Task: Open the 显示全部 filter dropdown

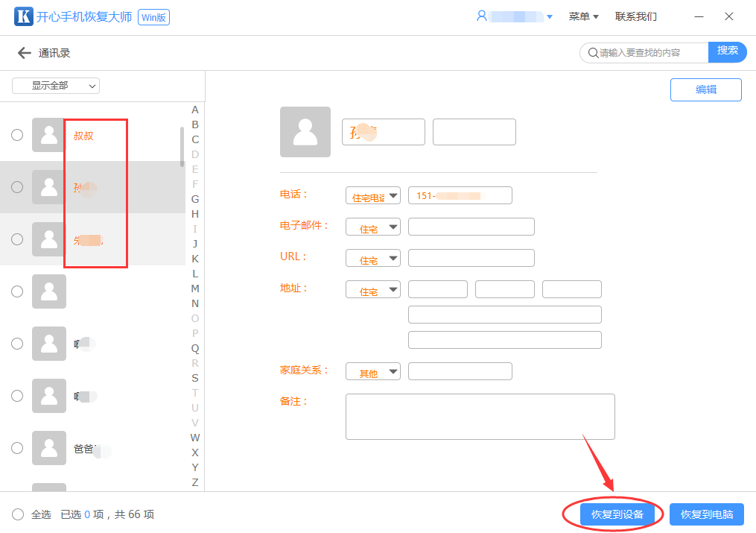Action: click(56, 86)
